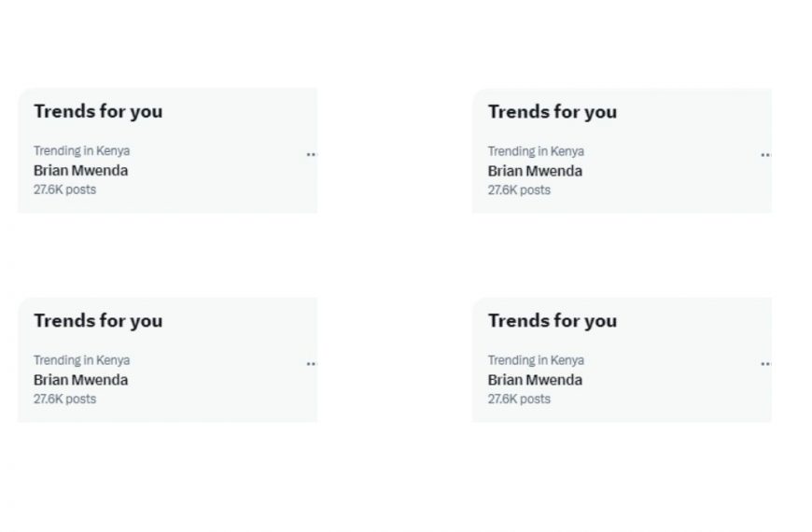812x532 pixels.
Task: Open Brian Mwenda trend in top-left card
Action: (x=81, y=170)
